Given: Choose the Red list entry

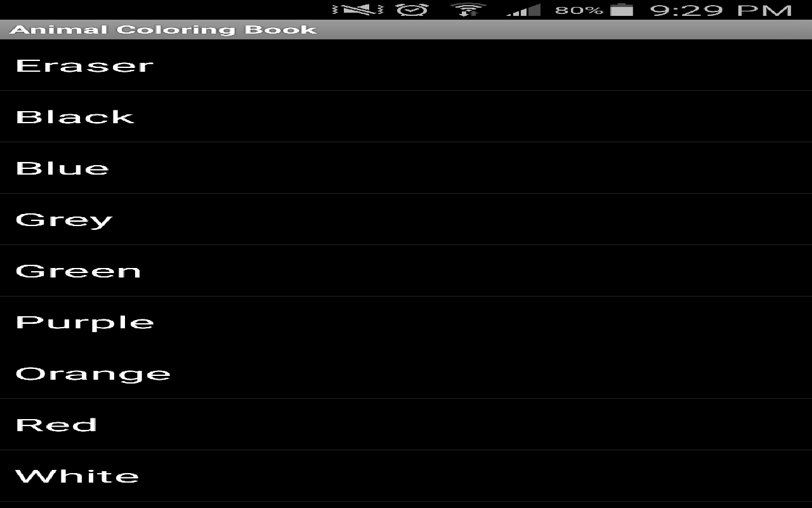Looking at the screenshot, I should pos(406,425).
